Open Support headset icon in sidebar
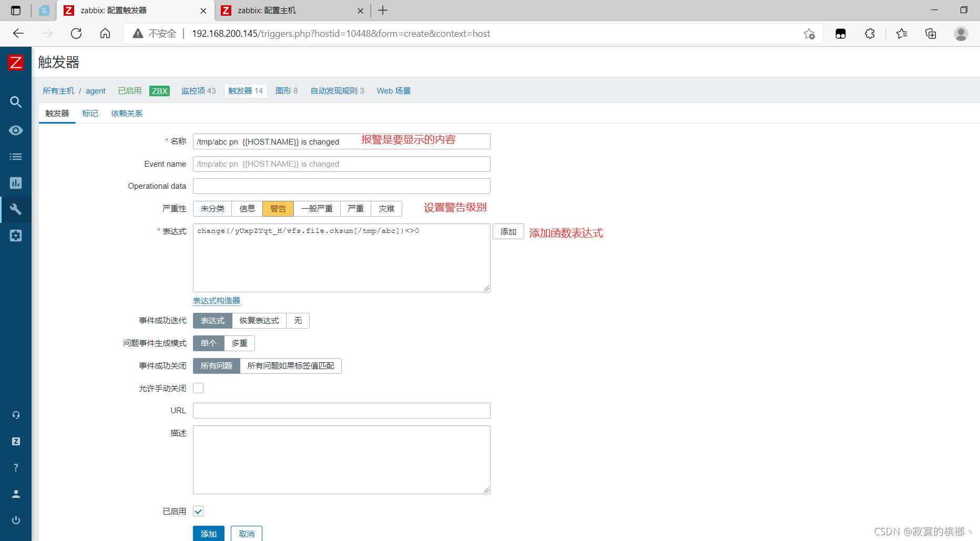Viewport: 980px width, 541px height. [16, 415]
